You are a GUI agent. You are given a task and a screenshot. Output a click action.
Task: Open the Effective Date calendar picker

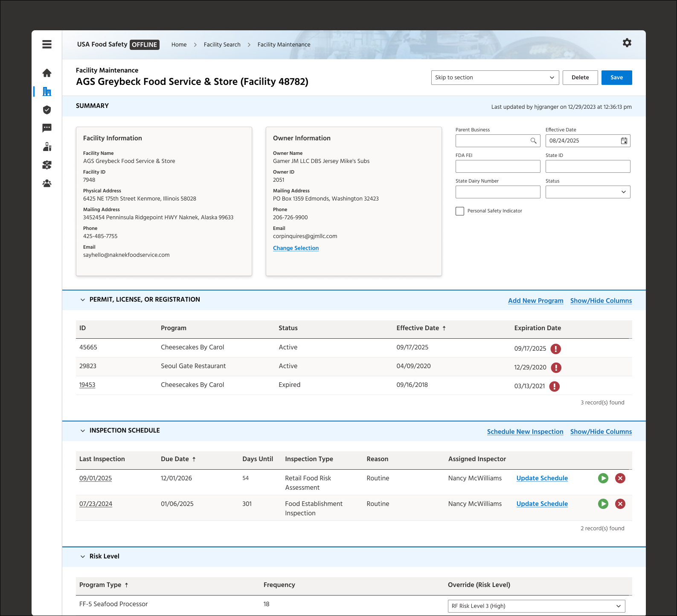coord(624,141)
